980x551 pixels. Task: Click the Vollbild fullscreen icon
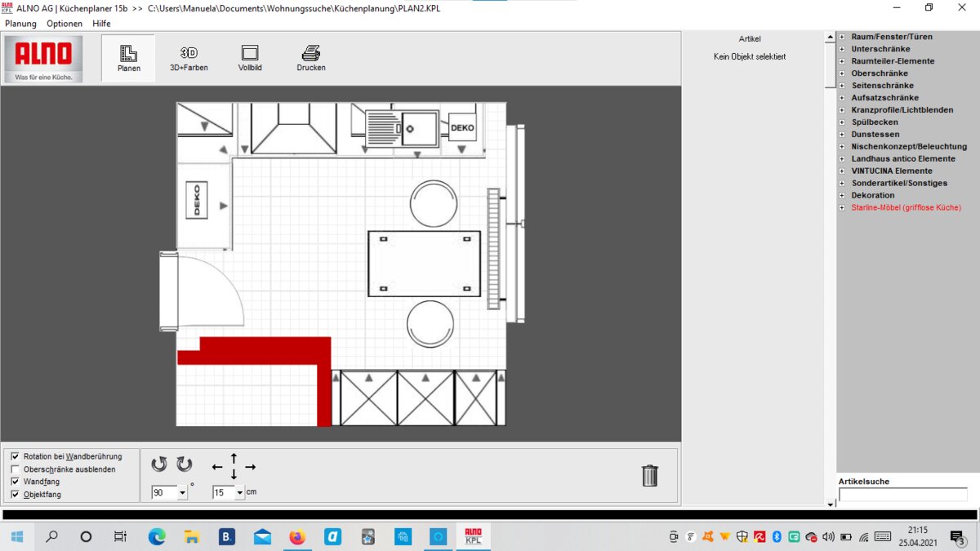coord(250,54)
